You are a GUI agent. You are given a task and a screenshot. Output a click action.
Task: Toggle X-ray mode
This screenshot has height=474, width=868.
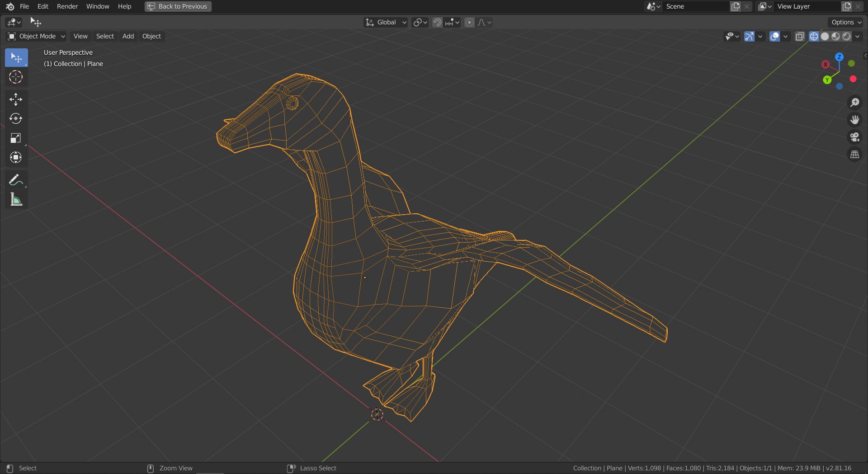coord(799,37)
